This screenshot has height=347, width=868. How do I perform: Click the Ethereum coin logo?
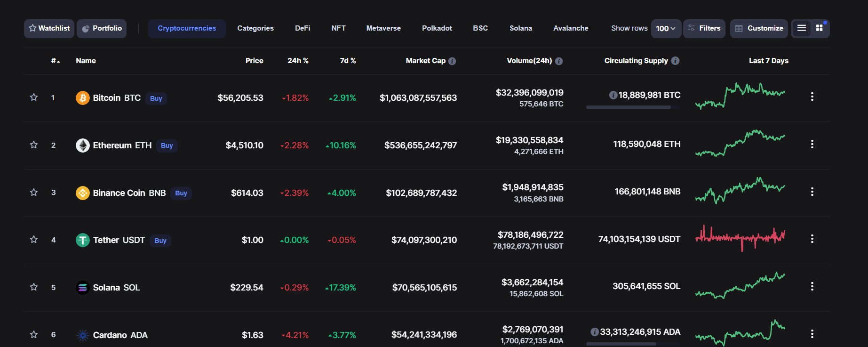[83, 145]
